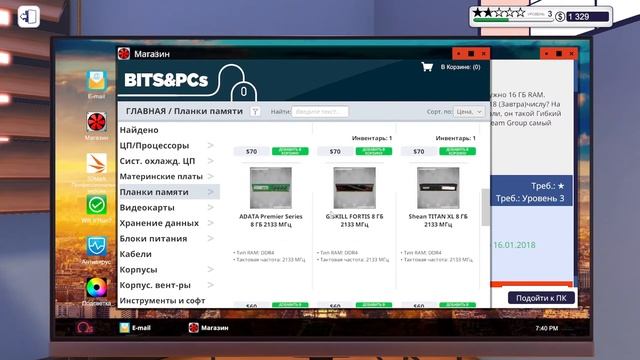Click the $70 price of ADATA Premier Series

(251, 151)
